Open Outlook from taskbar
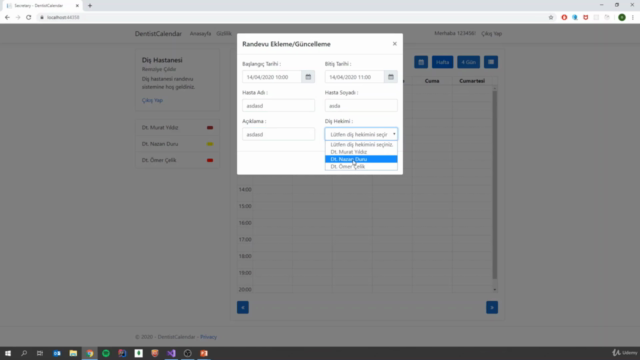Screen dimensions: 640x360 (x=57, y=353)
